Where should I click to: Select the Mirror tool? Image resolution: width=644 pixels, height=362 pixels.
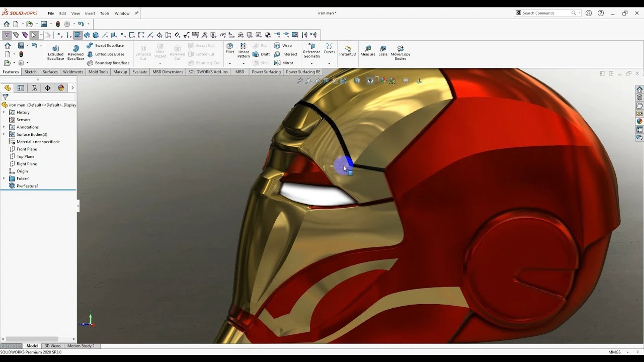[284, 63]
